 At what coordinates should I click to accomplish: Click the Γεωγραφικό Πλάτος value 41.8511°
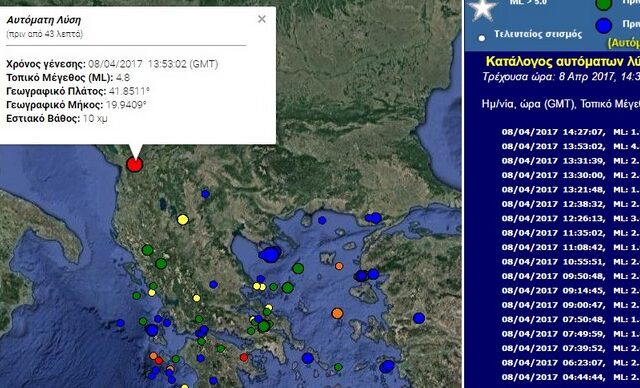click(x=129, y=91)
